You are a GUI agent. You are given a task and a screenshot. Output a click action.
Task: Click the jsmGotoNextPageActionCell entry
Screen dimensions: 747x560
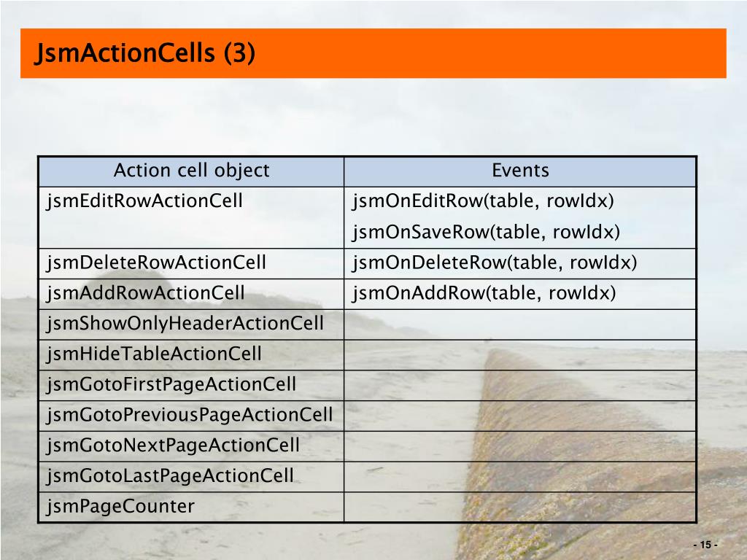pyautogui.click(x=173, y=446)
